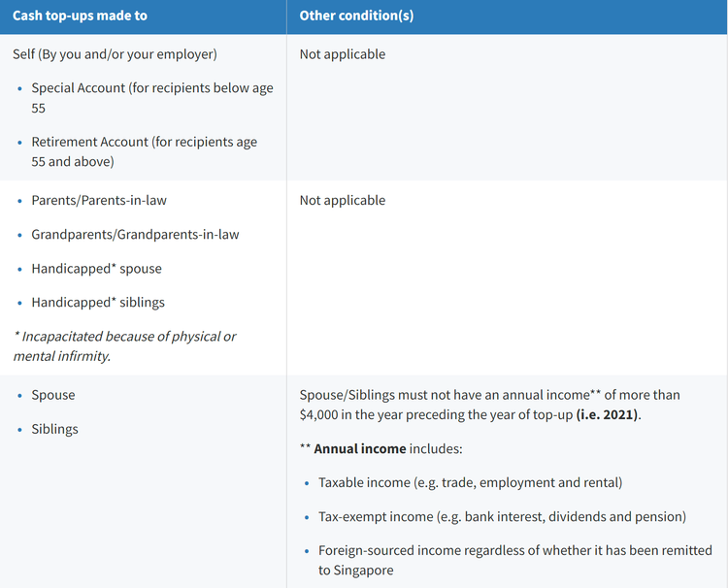The height and width of the screenshot is (588, 728).
Task: Click the "Handicapped* spouse" list entry
Action: (96, 268)
